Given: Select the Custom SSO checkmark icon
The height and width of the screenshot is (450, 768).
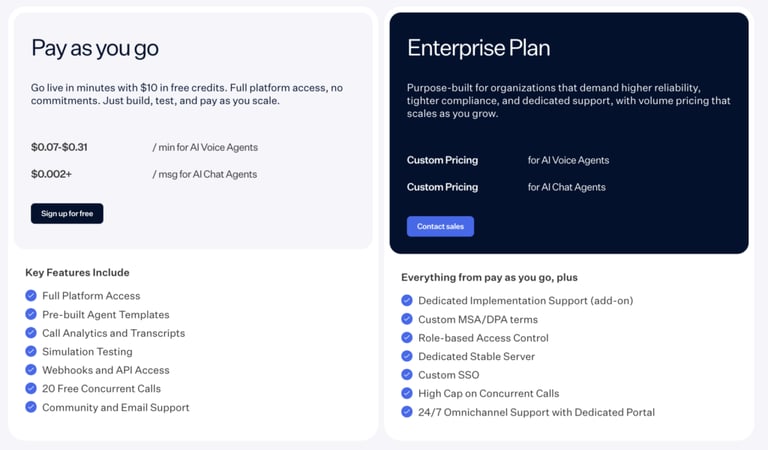Looking at the screenshot, I should coord(407,375).
